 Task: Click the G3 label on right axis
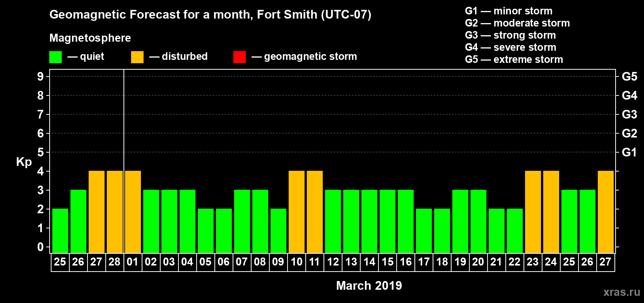click(630, 114)
